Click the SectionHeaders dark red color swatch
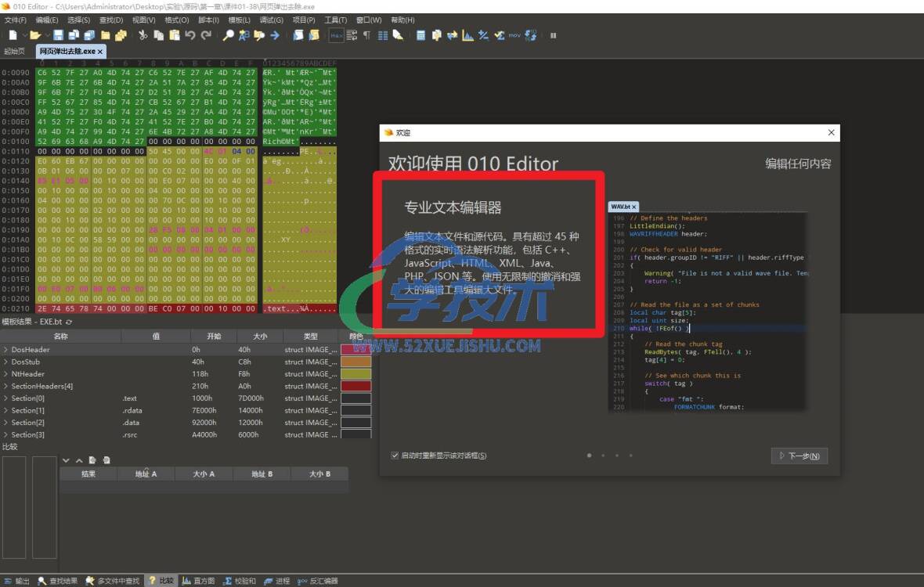Viewport: 924px width, 587px height. [x=356, y=386]
